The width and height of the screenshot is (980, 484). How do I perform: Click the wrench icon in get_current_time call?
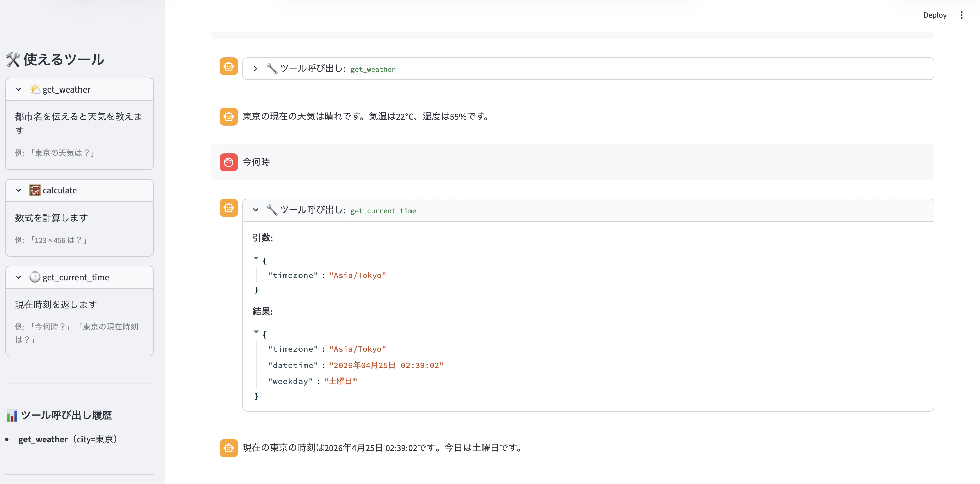272,209
